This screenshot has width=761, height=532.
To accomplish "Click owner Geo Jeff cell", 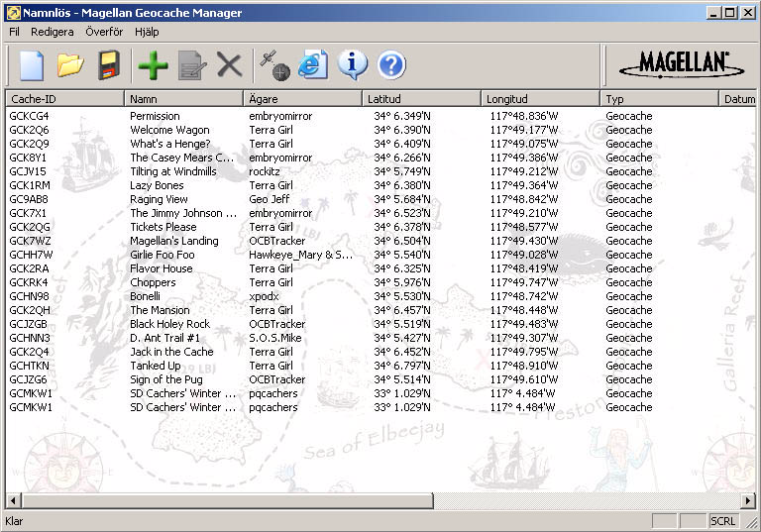I will tap(270, 199).
